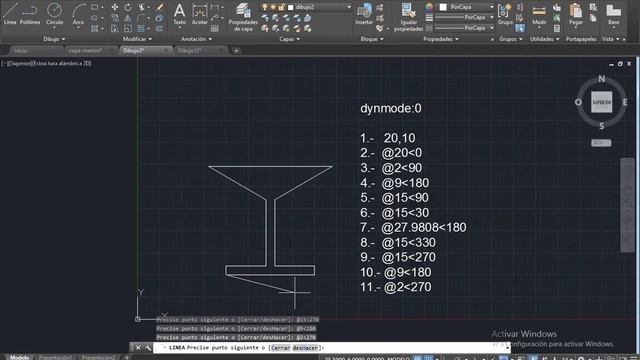The height and width of the screenshot is (360, 640).
Task: Select the Polilínea tool
Action: coord(30,13)
